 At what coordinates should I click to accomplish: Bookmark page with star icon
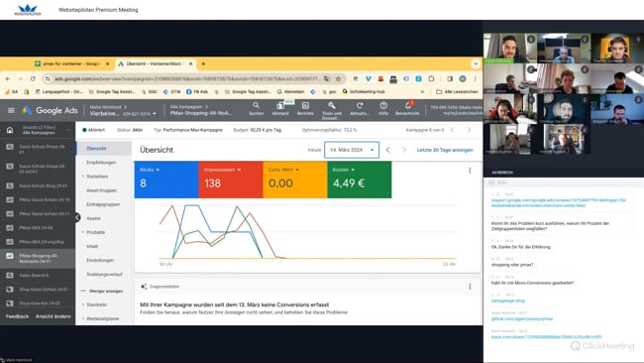point(338,78)
